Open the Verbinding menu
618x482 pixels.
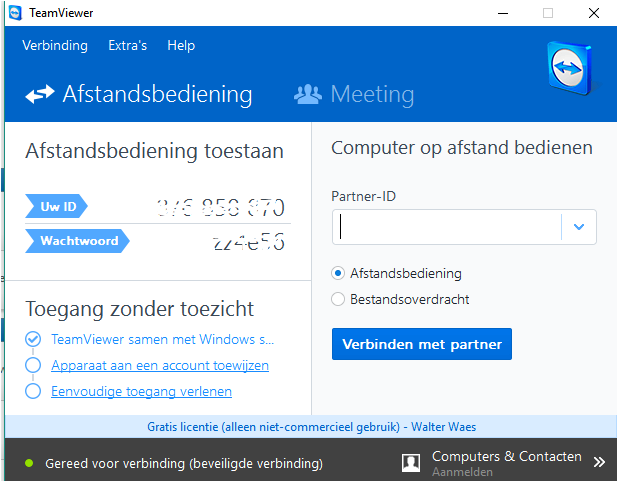coord(55,45)
